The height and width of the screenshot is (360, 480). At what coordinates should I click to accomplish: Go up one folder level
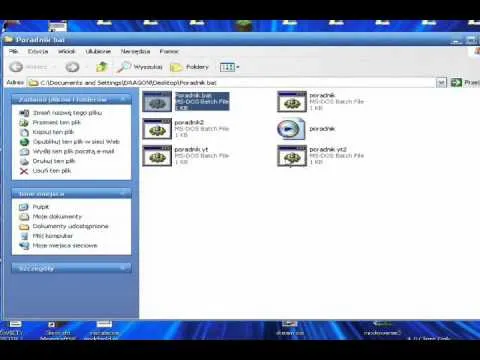coord(102,67)
